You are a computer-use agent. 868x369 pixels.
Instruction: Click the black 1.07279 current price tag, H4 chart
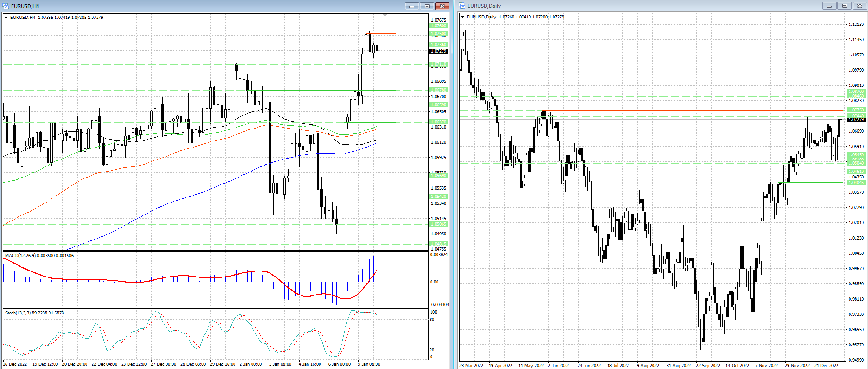pos(439,51)
